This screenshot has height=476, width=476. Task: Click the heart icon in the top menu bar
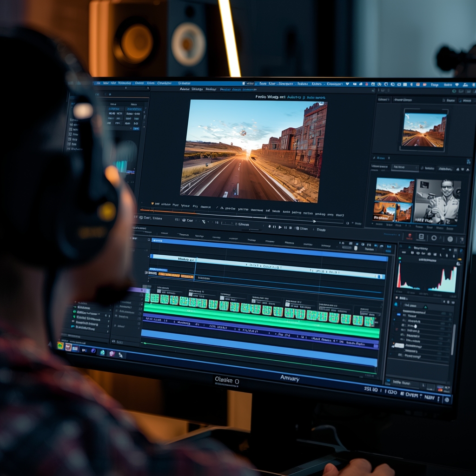point(456,85)
